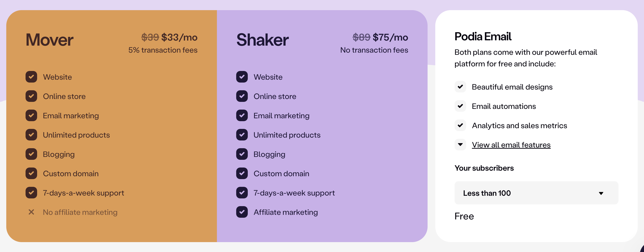This screenshot has width=644, height=252.
Task: Expand the triangle beside View all email features
Action: pos(460,145)
